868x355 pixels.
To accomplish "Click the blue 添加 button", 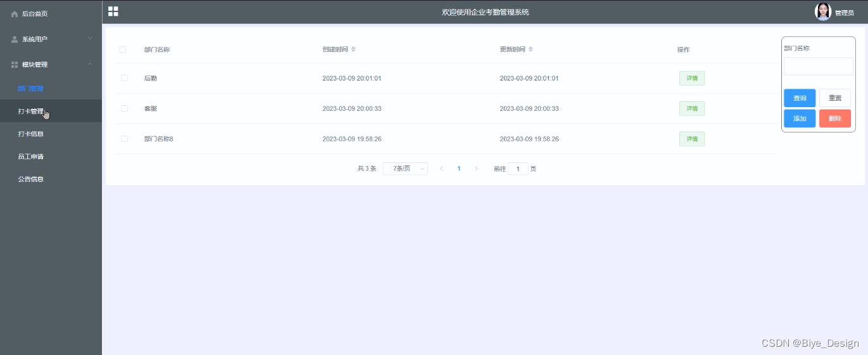I will [x=800, y=119].
